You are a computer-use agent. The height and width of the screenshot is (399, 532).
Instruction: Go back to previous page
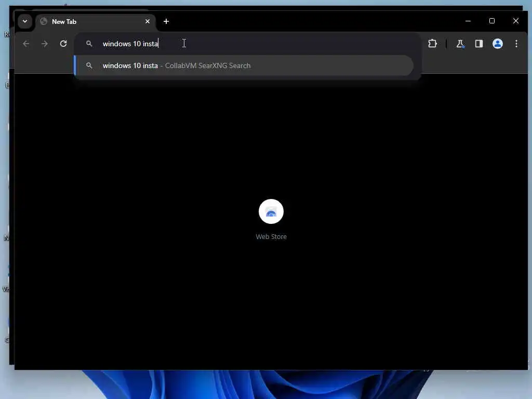coord(26,44)
